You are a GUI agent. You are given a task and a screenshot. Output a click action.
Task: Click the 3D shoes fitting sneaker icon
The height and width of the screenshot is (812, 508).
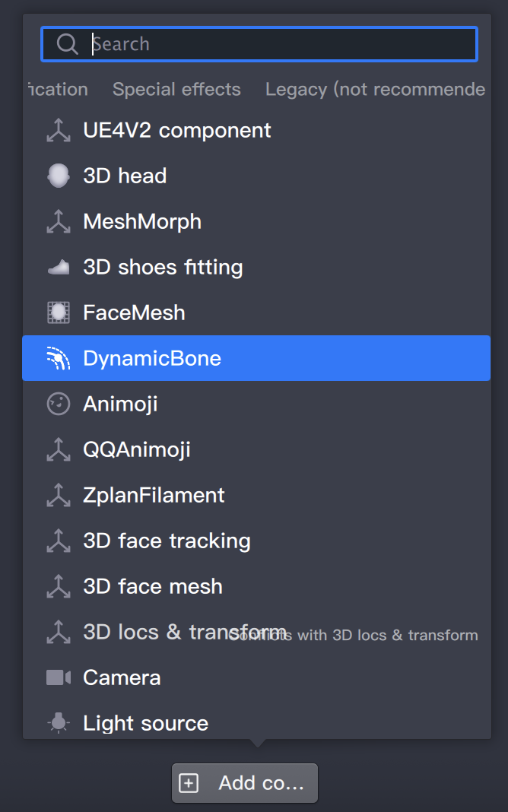click(x=59, y=267)
